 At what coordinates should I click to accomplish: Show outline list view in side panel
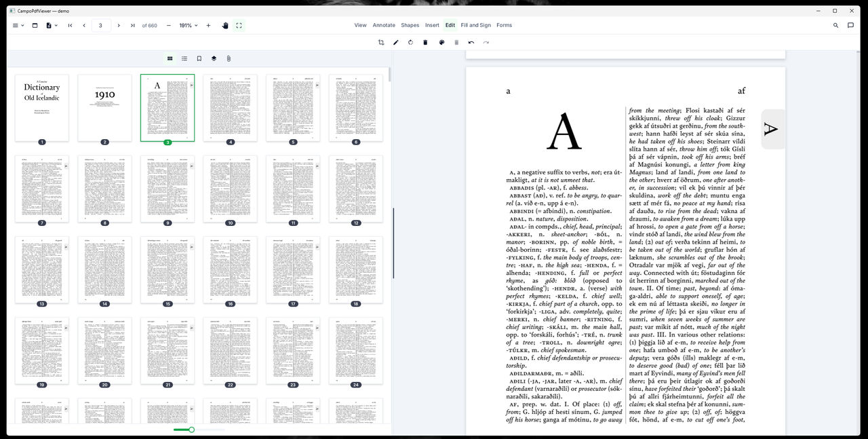pos(184,58)
